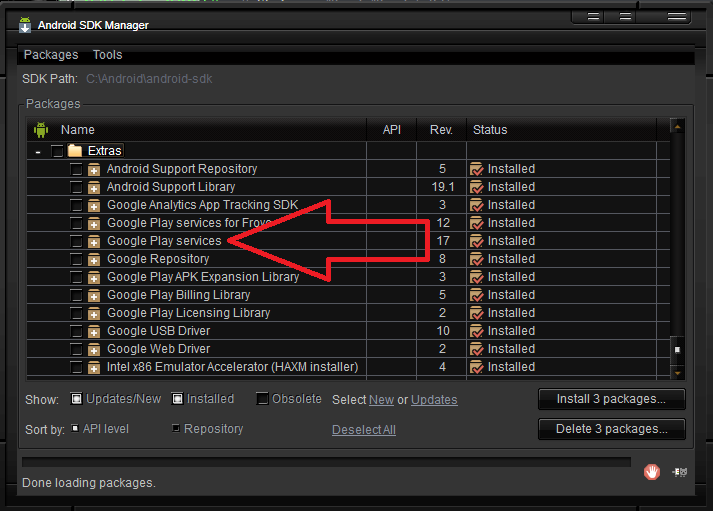Click package icon beside Google Web Driver
713x511 pixels.
[94, 349]
